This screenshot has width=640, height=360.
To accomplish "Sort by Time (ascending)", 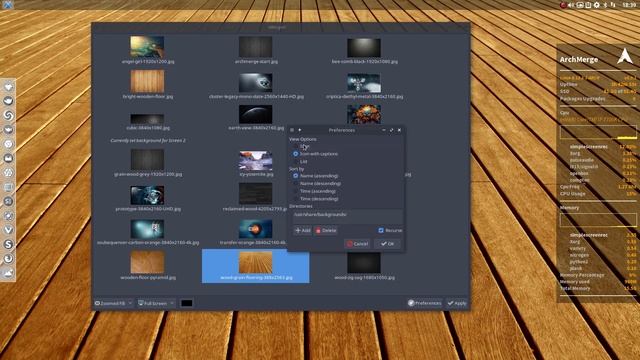I will tap(315, 191).
